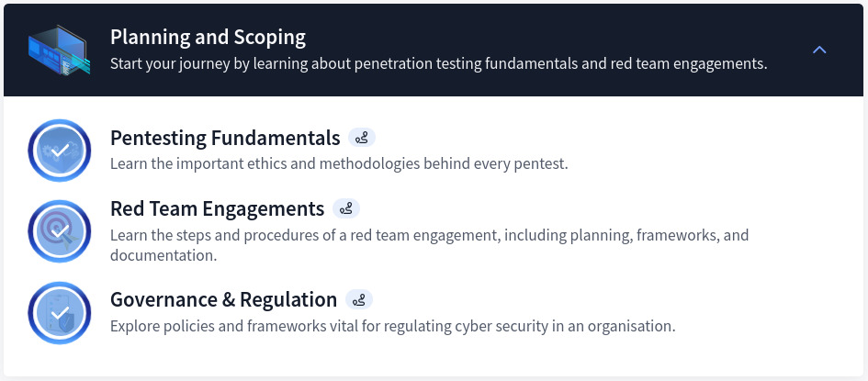Screen dimensions: 868x381
Task: Click the Pentesting Fundamentals ethics description text
Action: pyautogui.click(x=339, y=164)
